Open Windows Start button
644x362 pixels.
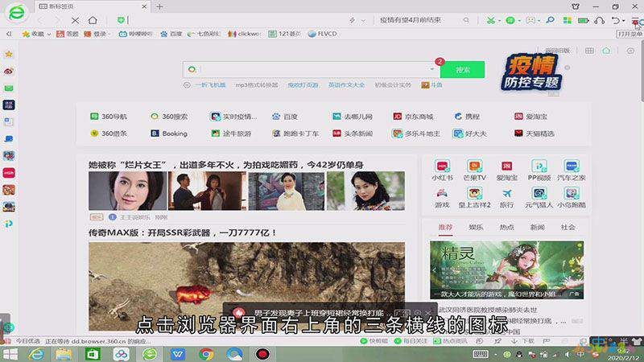click(10, 354)
